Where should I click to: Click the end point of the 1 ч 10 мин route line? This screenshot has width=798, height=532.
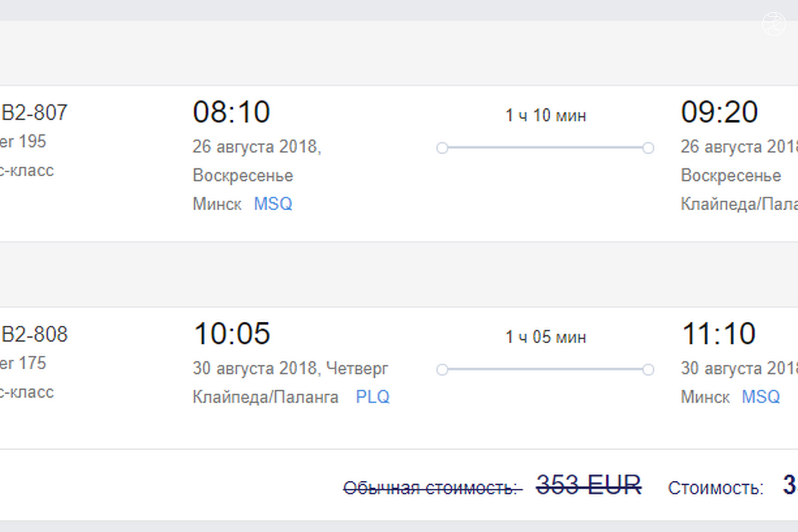point(648,148)
